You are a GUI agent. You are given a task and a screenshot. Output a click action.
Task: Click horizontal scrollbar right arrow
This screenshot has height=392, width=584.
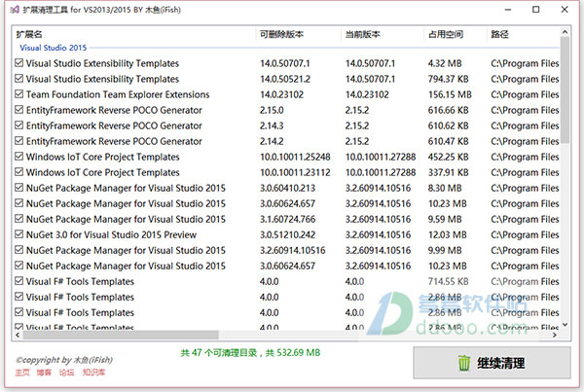pos(555,335)
